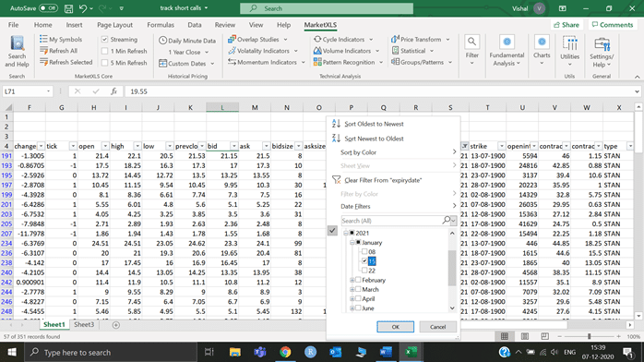Screen dimensions: 644x362
Task: Confirm the filter with OK
Action: [395, 327]
